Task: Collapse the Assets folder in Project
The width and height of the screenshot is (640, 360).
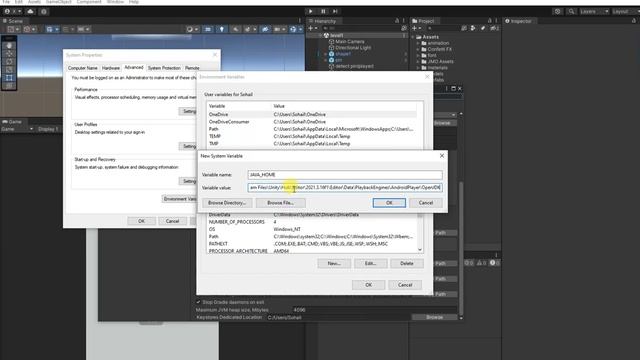Action: click(x=413, y=37)
